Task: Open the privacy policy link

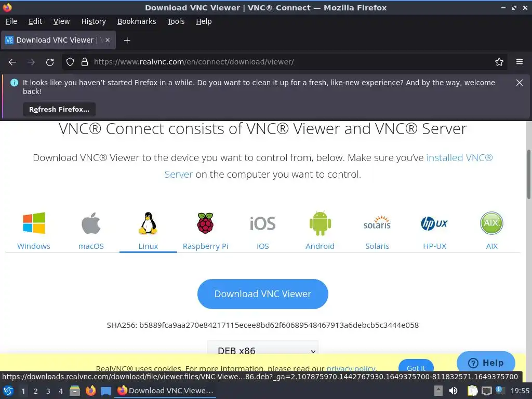Action: pyautogui.click(x=351, y=368)
